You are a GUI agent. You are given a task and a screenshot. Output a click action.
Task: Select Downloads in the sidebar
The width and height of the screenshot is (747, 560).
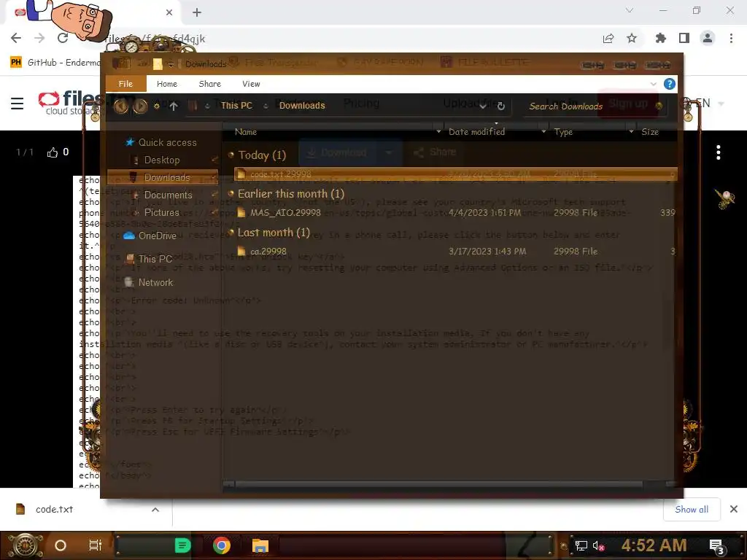click(163, 177)
